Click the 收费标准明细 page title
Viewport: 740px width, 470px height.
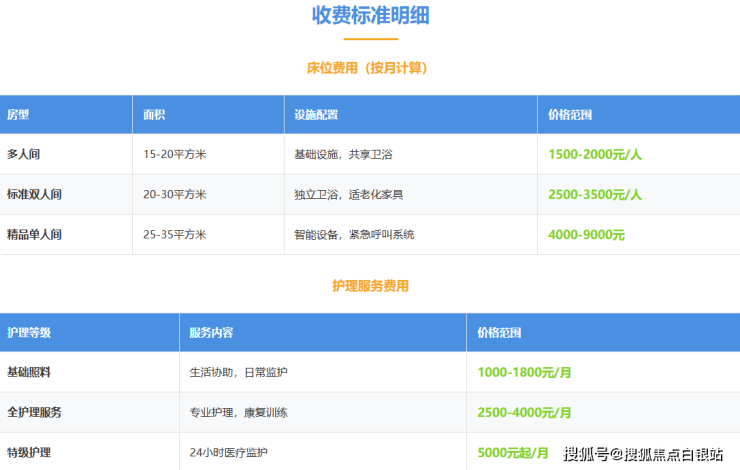pos(370,16)
